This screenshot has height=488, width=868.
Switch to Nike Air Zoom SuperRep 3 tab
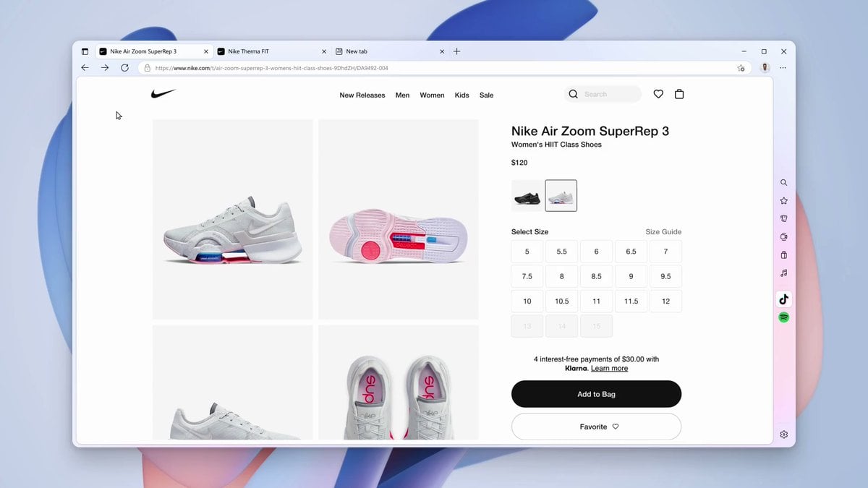click(153, 51)
